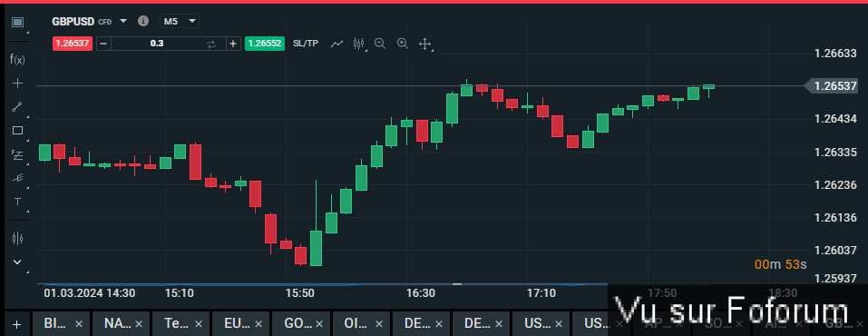Toggle the line chart type icon

(x=336, y=44)
